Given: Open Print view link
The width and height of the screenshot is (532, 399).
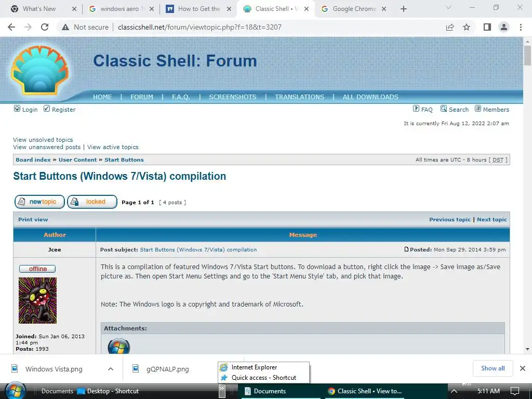Looking at the screenshot, I should coord(33,220).
